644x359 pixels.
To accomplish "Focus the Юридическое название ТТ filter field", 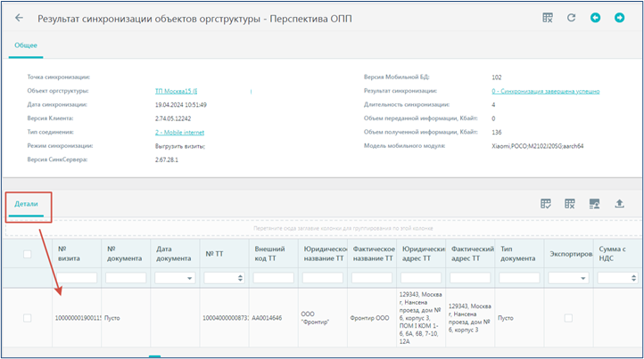I will (323, 278).
